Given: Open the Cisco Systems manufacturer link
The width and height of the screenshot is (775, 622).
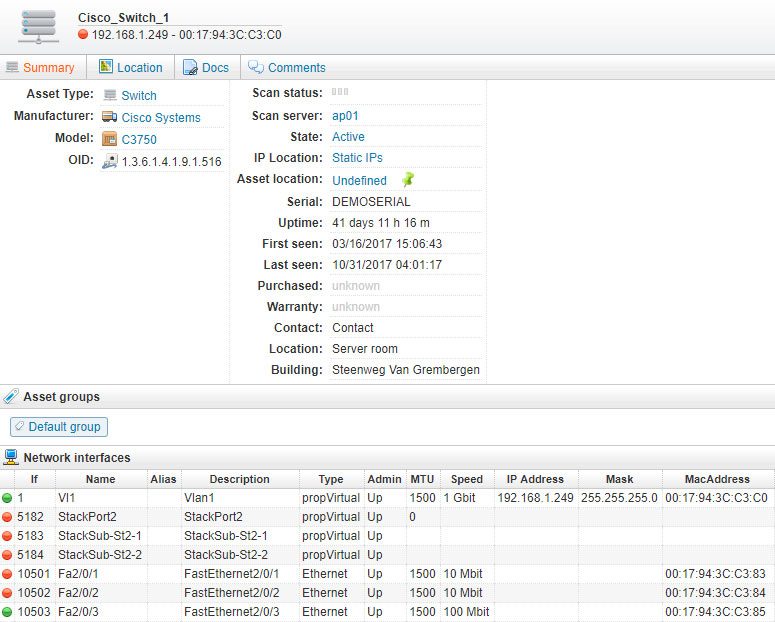Looking at the screenshot, I should coord(161,118).
